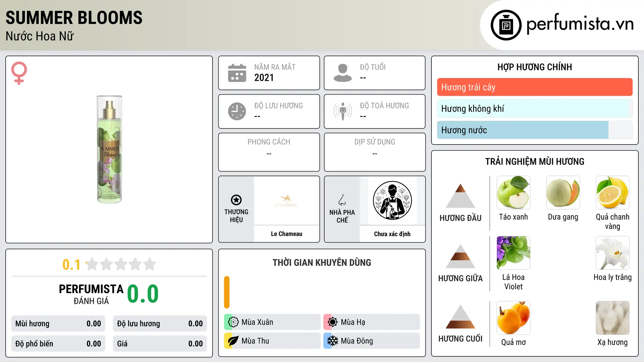This screenshot has height=362, width=644.
Task: Click the Nước Hoa Nữ subtitle
Action: (40, 36)
